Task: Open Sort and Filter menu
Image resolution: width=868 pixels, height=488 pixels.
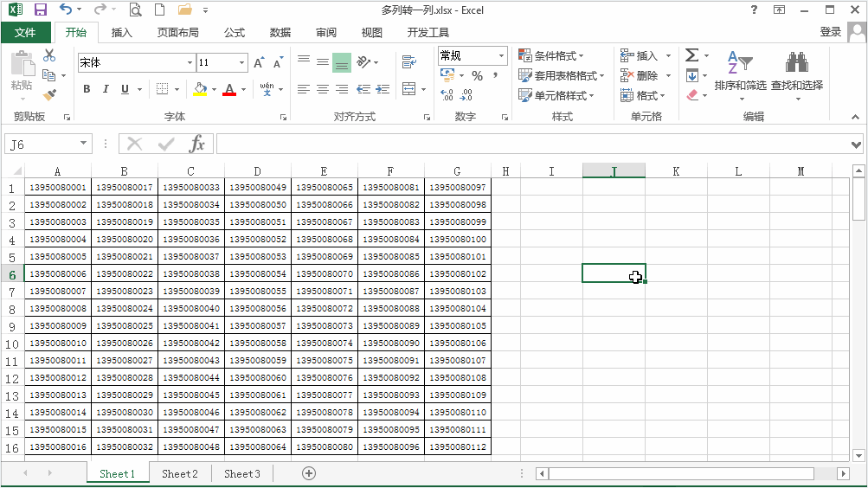Action: pos(740,76)
